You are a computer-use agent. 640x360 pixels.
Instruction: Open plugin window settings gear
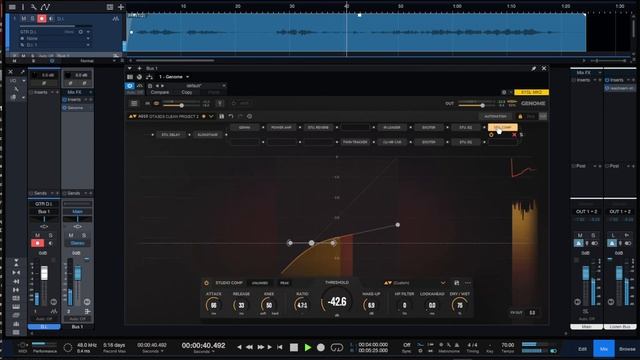click(x=504, y=92)
